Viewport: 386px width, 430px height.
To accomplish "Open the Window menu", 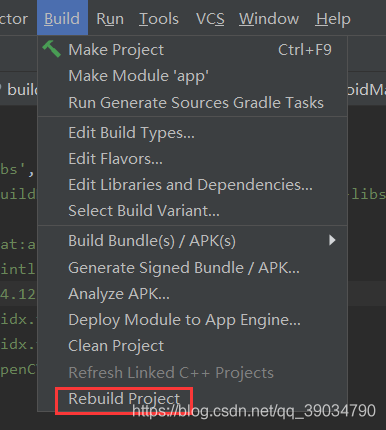I will coord(269,19).
